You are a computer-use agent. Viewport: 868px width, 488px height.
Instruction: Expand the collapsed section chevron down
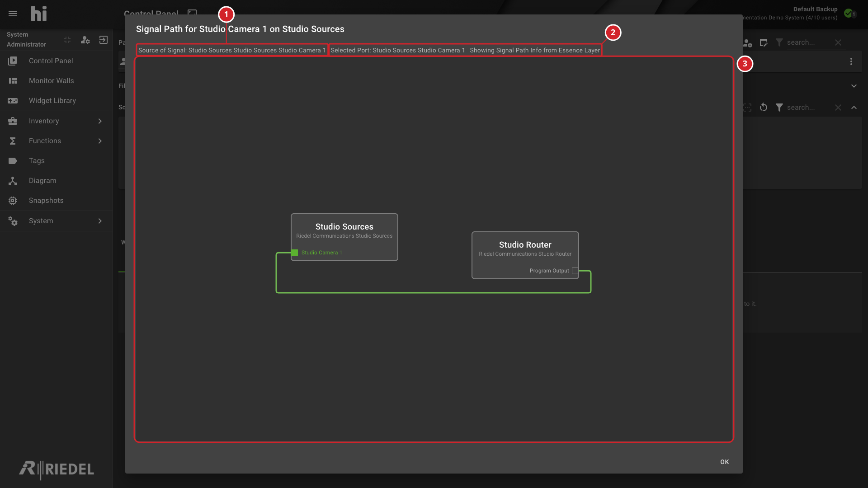854,86
